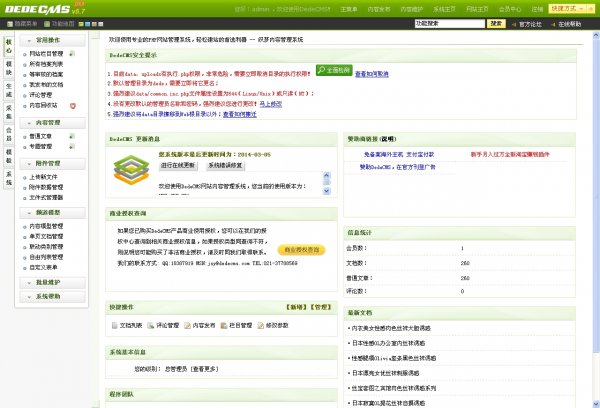This screenshot has width=600, height=408.
Task: Click 新增 in 快捷操作 header
Action: 297,307
